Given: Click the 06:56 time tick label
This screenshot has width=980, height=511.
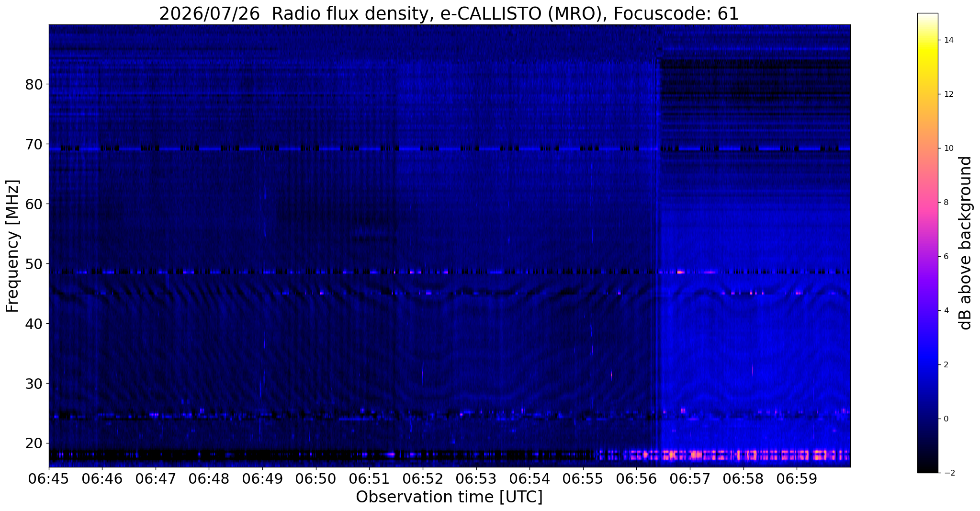Looking at the screenshot, I should click(x=636, y=478).
